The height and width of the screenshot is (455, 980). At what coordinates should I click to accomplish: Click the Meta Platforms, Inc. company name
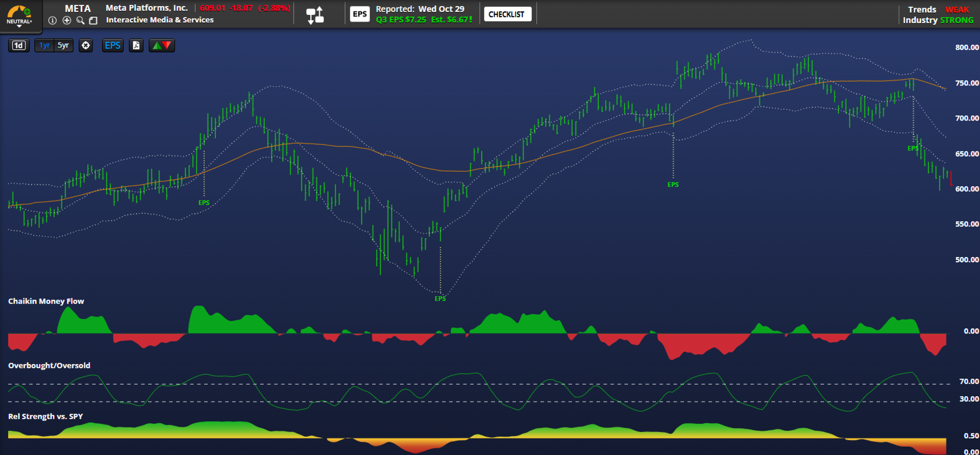pyautogui.click(x=146, y=8)
